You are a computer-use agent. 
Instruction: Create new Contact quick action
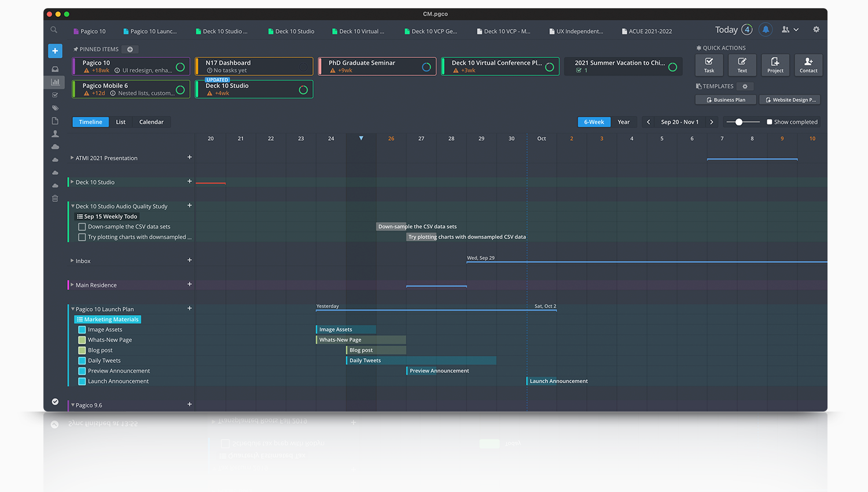click(808, 65)
